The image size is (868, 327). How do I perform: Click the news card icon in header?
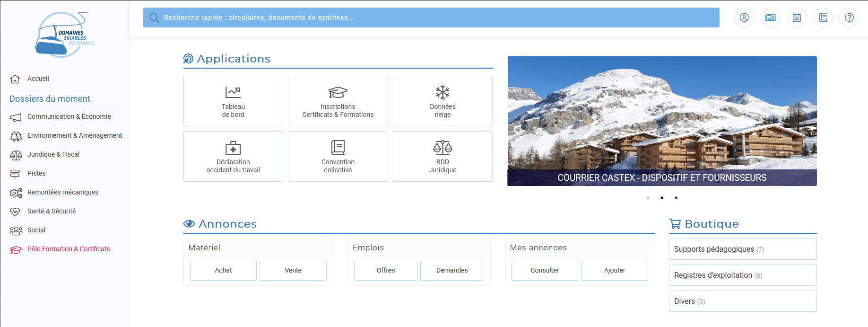pyautogui.click(x=771, y=18)
